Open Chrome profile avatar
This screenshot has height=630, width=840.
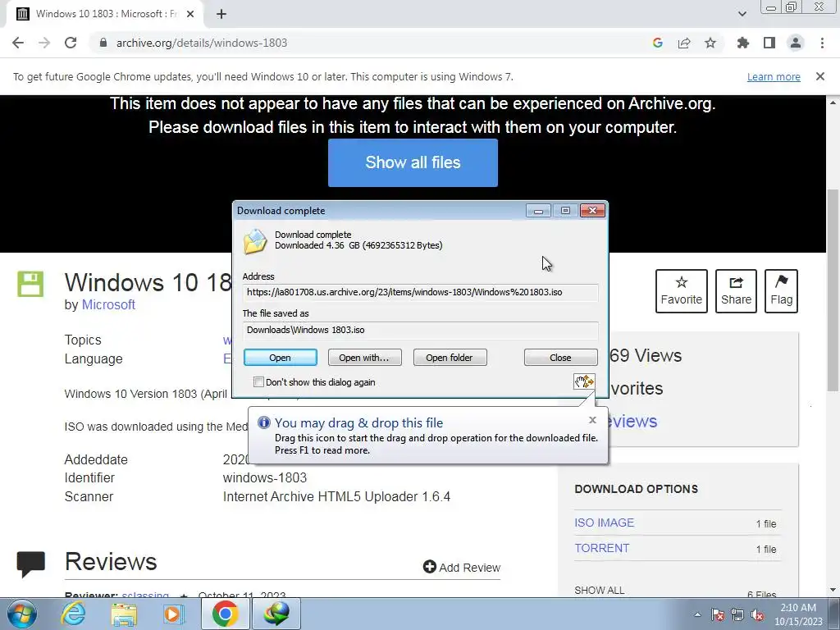point(796,43)
